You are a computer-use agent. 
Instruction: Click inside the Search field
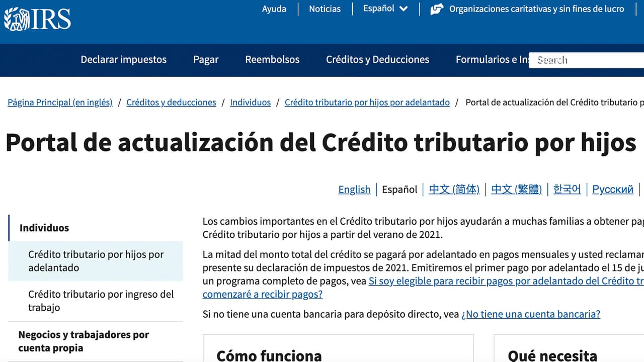tap(584, 60)
